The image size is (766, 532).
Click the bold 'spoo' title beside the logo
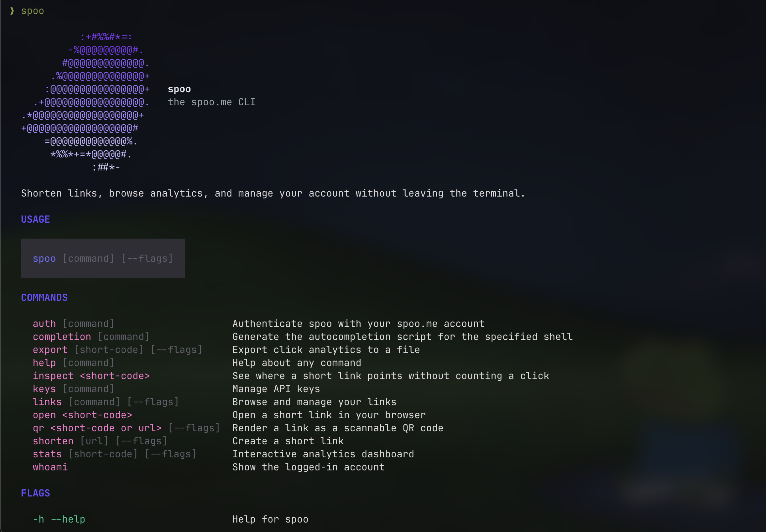coord(179,89)
